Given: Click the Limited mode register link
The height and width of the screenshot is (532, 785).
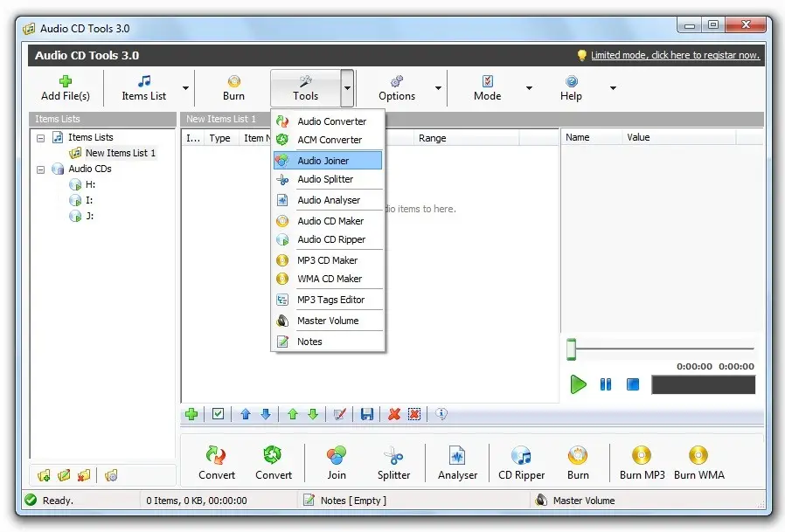Looking at the screenshot, I should pyautogui.click(x=676, y=55).
